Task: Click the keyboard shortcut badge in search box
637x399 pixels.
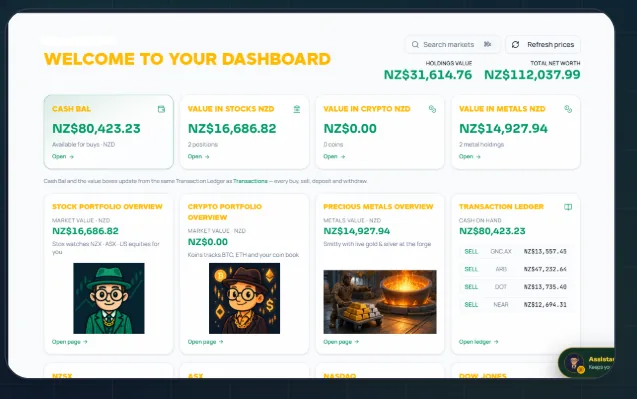Action: pyautogui.click(x=488, y=44)
